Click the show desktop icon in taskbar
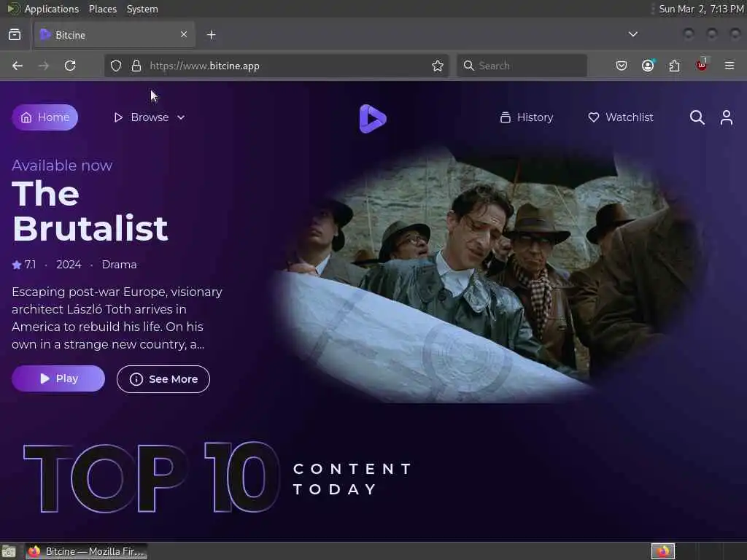This screenshot has width=747, height=560. [9, 551]
